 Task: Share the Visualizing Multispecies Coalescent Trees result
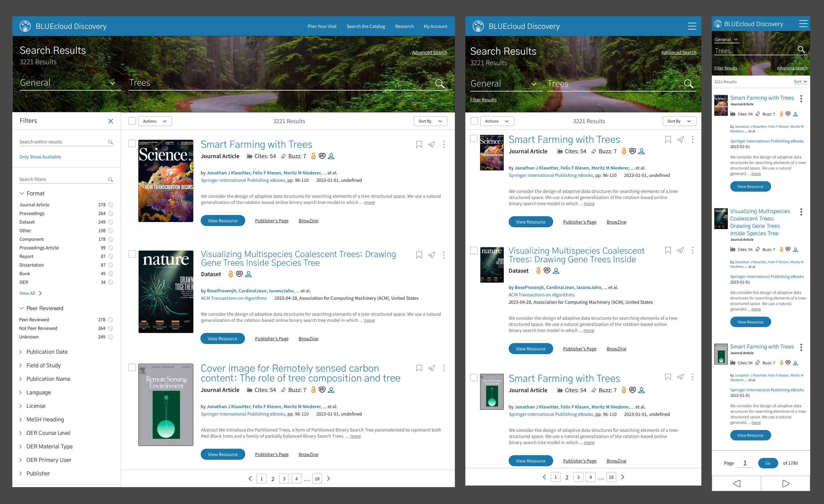tap(432, 255)
